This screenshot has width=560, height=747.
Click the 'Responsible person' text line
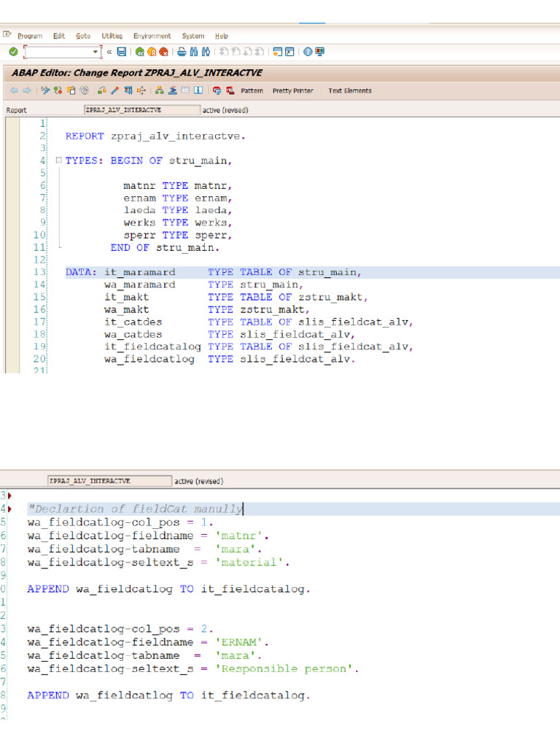(192, 669)
